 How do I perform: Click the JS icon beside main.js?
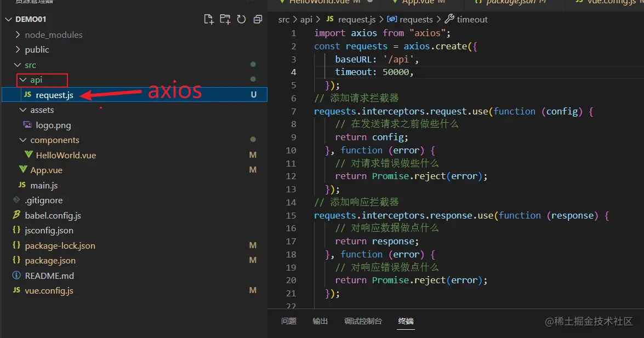(22, 185)
